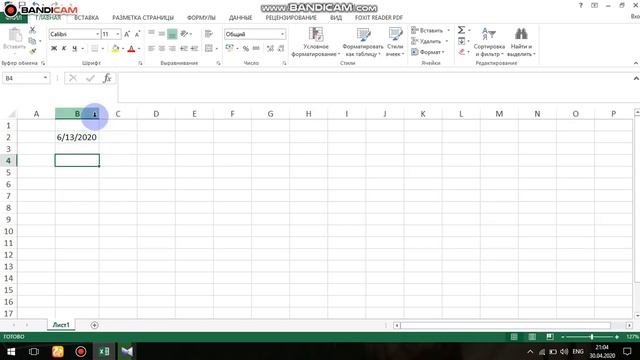Apply the fill color bucket icon
Screen dimensions: 640x360
click(x=116, y=49)
